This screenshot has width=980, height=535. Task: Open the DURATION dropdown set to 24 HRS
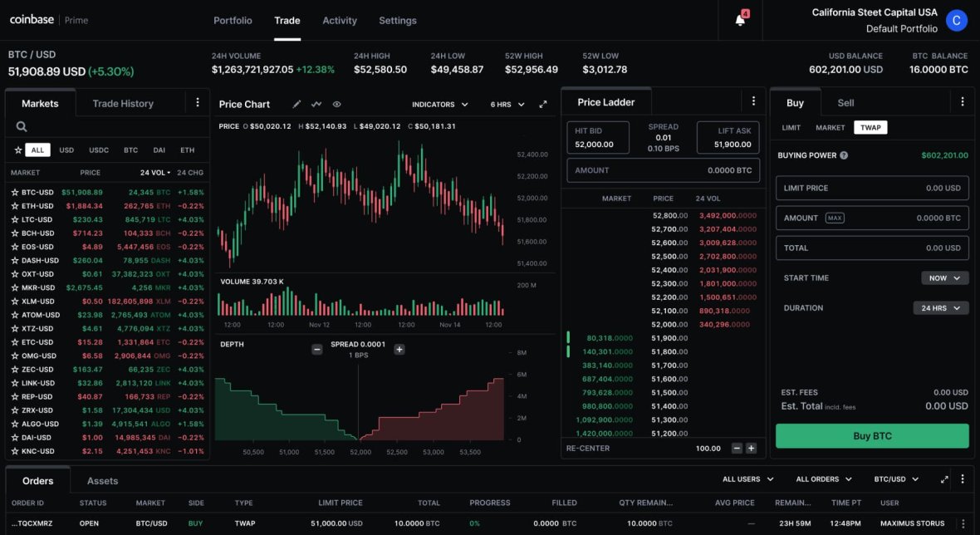(x=939, y=307)
